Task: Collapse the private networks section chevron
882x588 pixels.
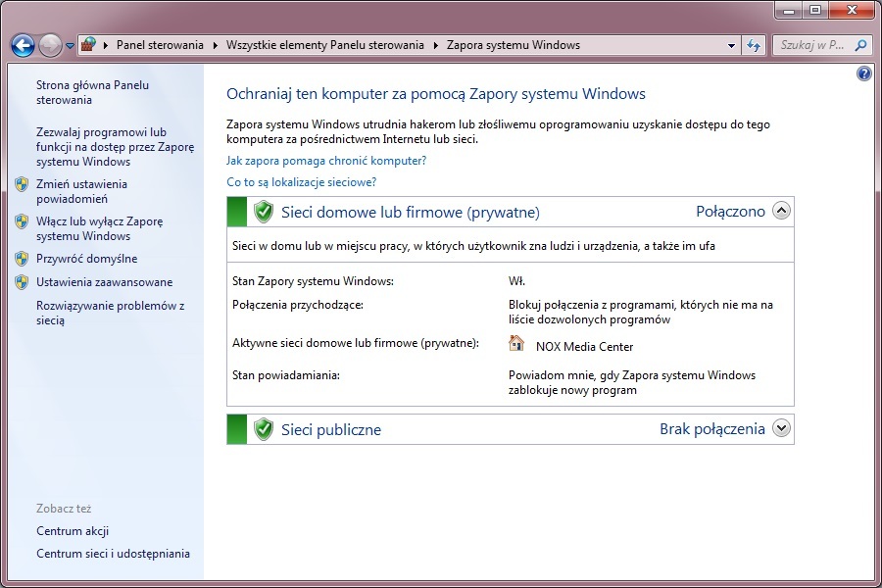Action: (x=781, y=211)
